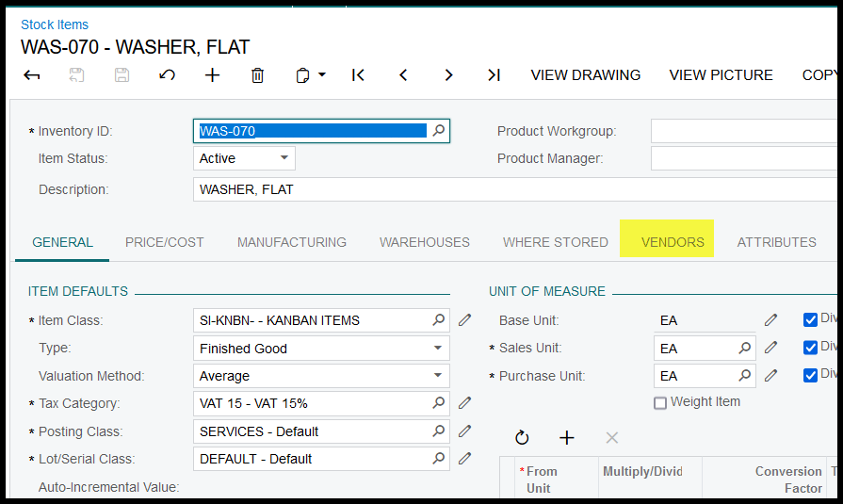Switch to the Vendors tab
843x504 pixels.
(x=673, y=242)
